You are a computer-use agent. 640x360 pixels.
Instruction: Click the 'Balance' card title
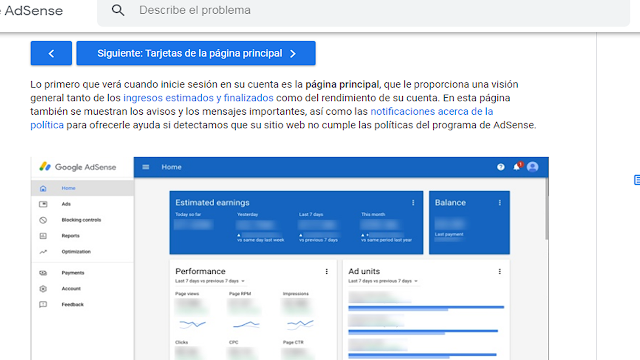click(450, 202)
